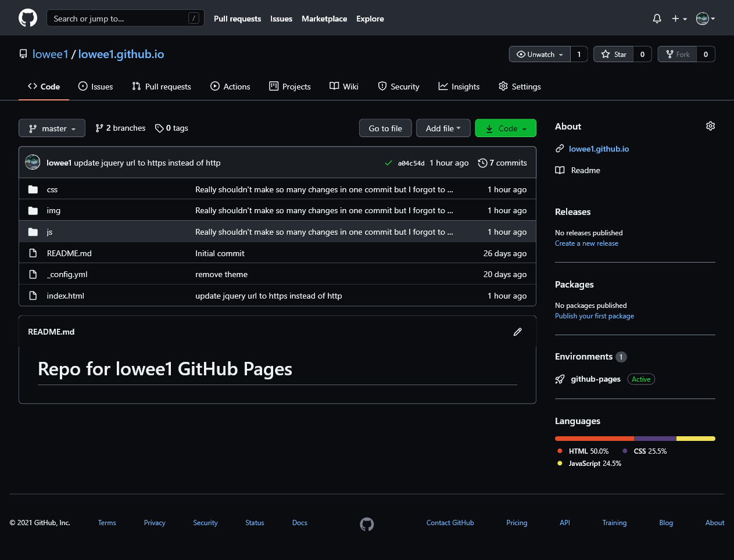Open the Projects tab
This screenshot has width=734, height=560.
coord(290,87)
